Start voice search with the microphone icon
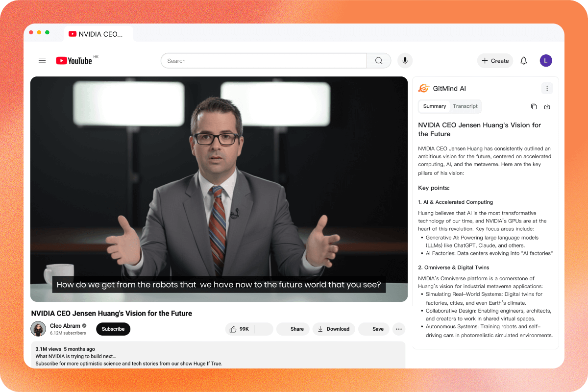 point(405,61)
